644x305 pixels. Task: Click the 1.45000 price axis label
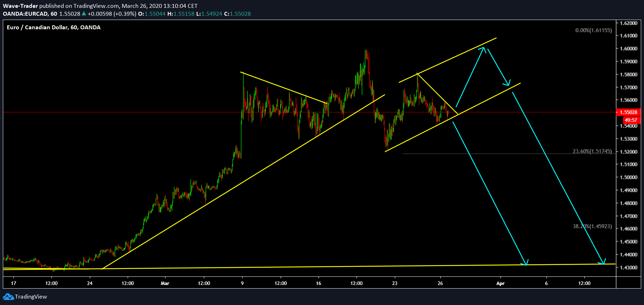click(628, 241)
